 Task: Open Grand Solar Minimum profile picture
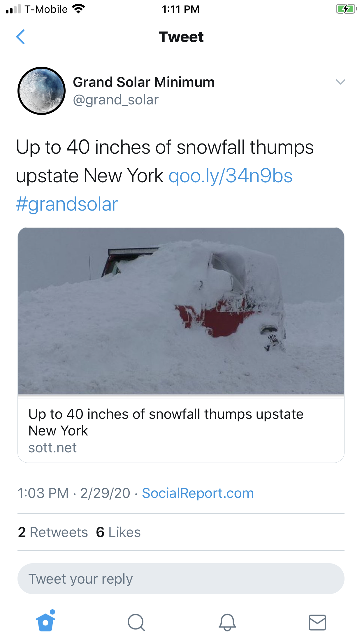(42, 91)
